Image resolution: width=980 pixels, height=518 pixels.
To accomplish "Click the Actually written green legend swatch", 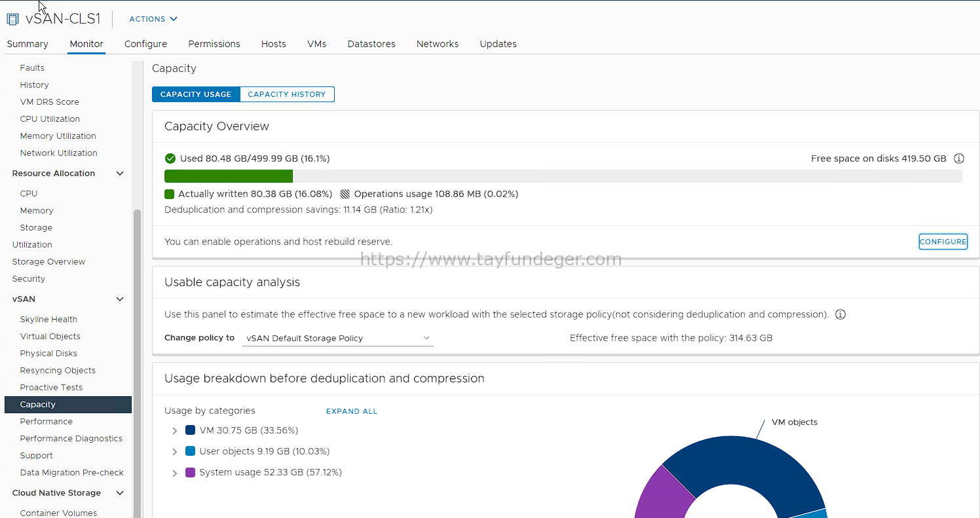I will [x=169, y=194].
